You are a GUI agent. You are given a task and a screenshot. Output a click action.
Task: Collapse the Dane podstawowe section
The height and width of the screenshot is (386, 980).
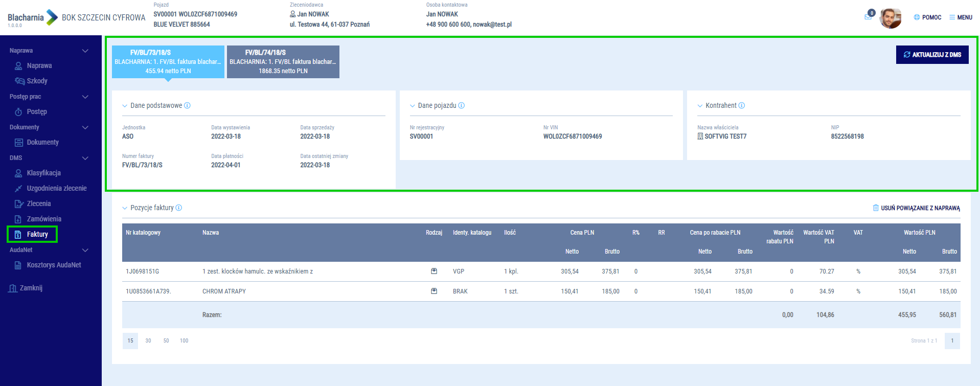click(x=125, y=106)
